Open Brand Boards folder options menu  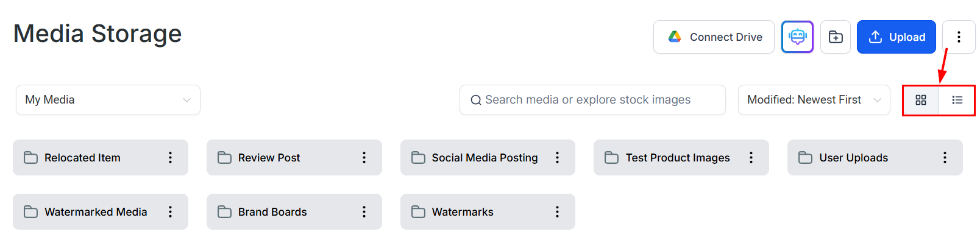pyautogui.click(x=364, y=212)
